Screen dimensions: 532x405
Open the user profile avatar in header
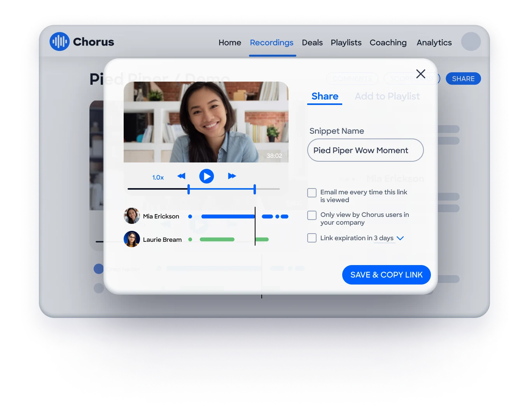471,42
